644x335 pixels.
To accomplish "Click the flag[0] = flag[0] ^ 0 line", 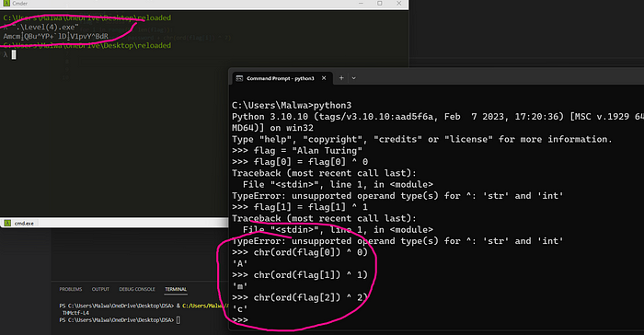I will [x=300, y=162].
